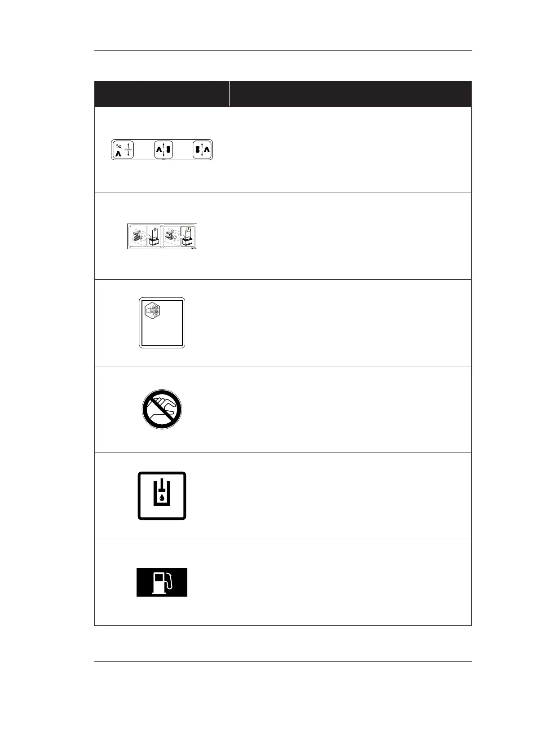Click the hexagonal spray nozzle icon
Viewport: 535px width, 756px height.
[x=153, y=311]
